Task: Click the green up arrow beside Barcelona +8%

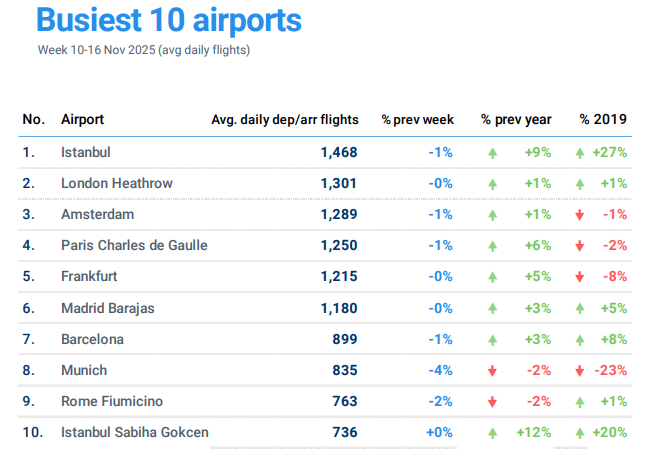Action: (580, 339)
